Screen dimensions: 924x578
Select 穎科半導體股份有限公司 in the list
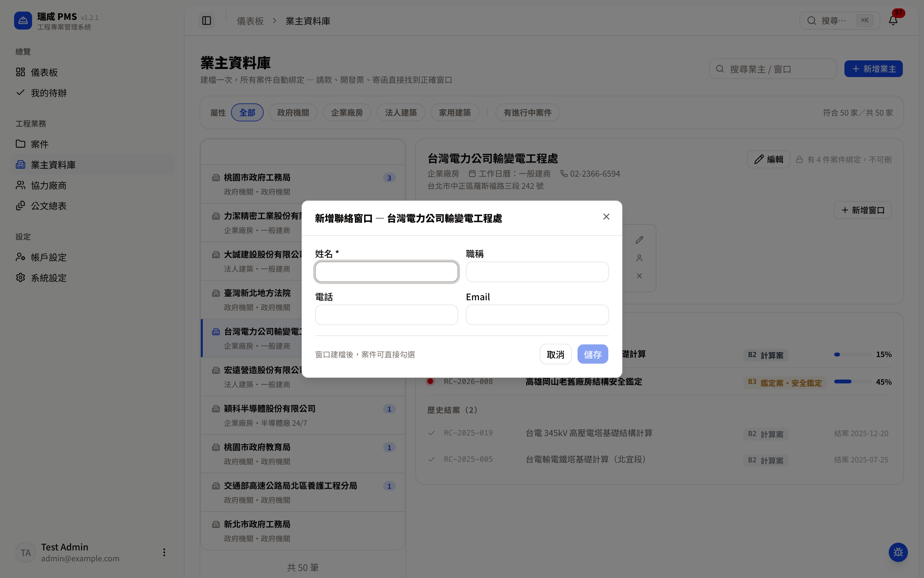(x=303, y=415)
